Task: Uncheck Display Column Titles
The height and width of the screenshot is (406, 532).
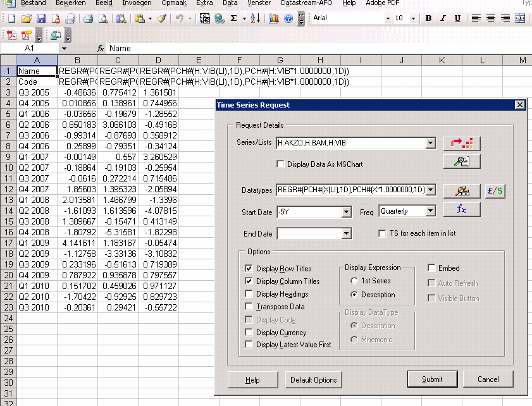Action: pyautogui.click(x=249, y=281)
